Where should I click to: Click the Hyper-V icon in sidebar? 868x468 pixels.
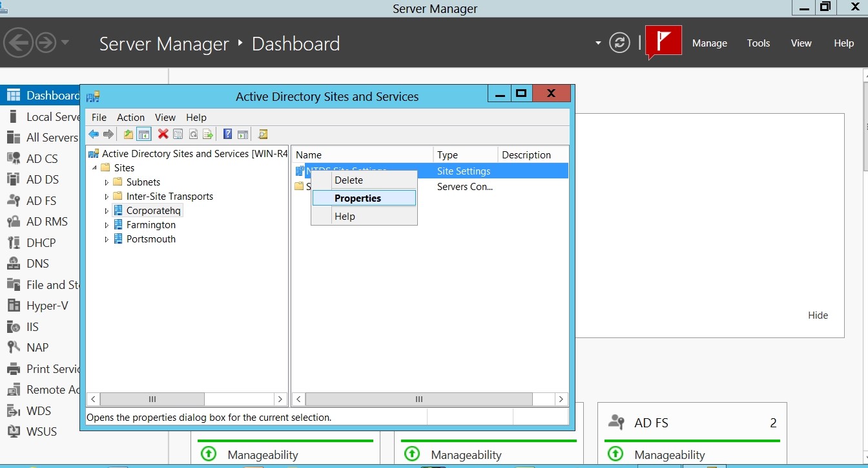(14, 306)
